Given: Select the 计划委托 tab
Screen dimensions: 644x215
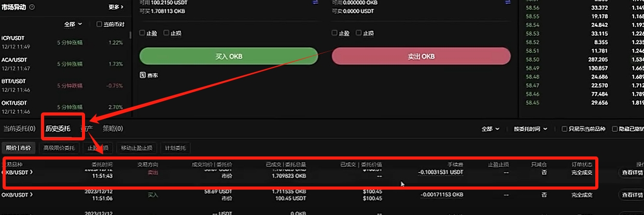Looking at the screenshot, I should (x=176, y=148).
